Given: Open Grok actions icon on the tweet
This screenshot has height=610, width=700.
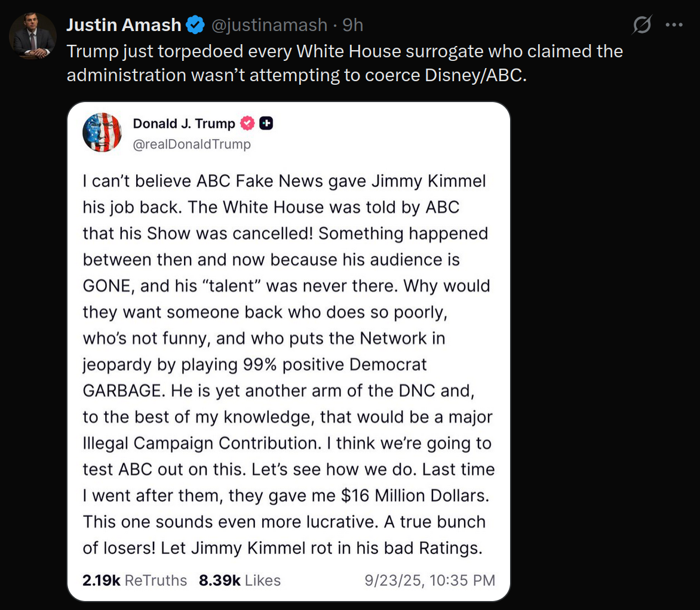Looking at the screenshot, I should click(642, 25).
